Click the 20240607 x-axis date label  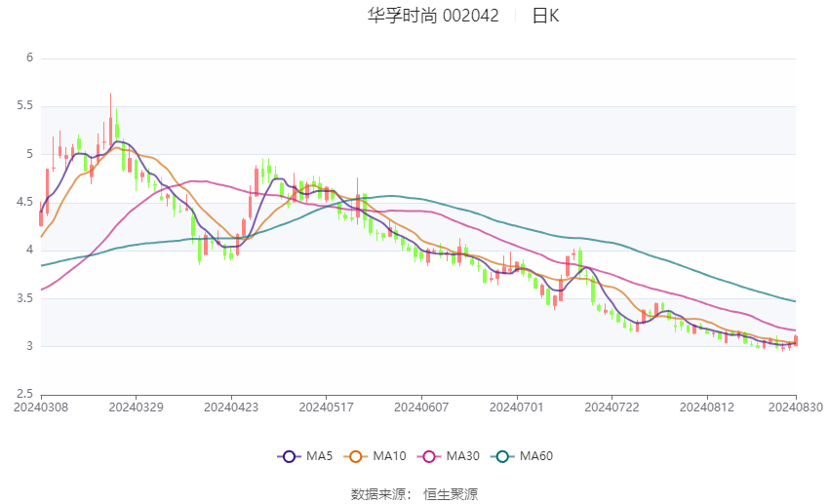pyautogui.click(x=421, y=407)
